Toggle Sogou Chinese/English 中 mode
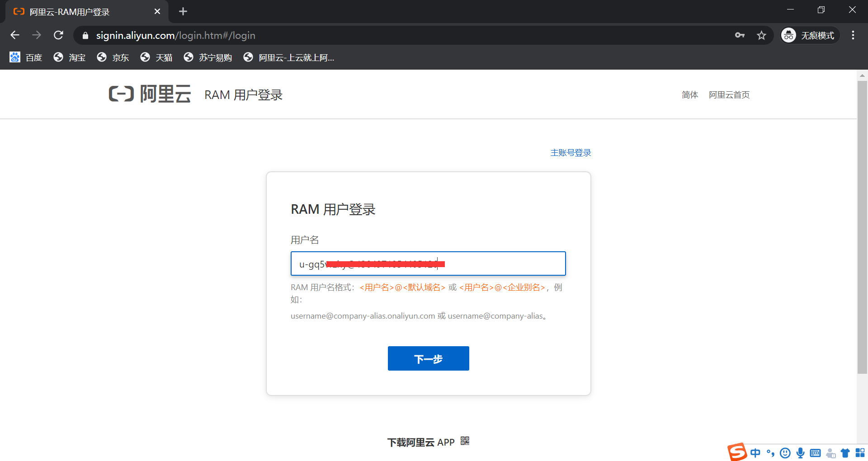 [x=755, y=453]
